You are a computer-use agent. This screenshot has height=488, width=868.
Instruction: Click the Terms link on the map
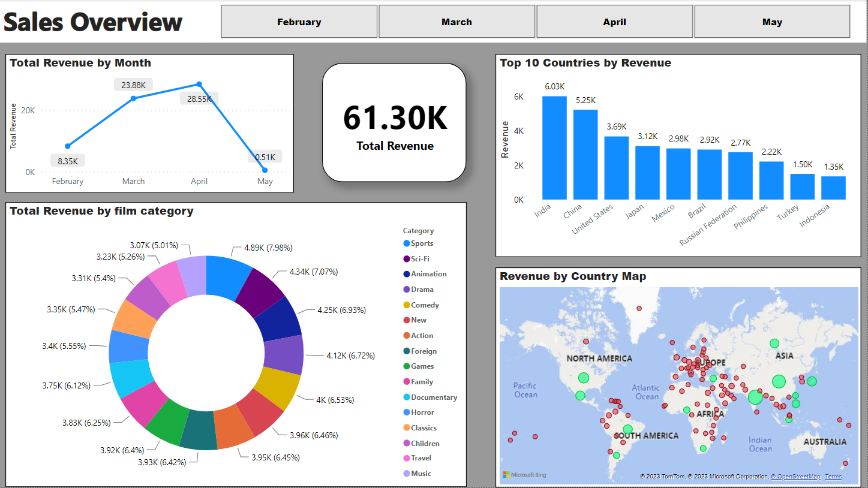coord(833,476)
